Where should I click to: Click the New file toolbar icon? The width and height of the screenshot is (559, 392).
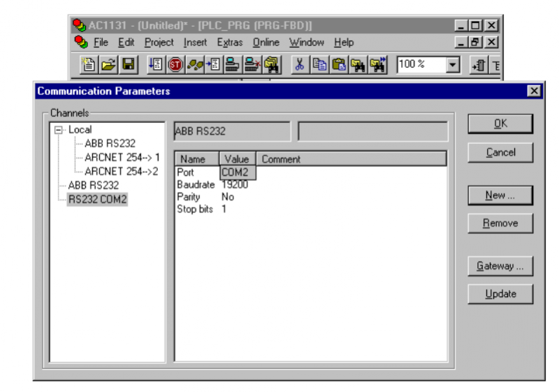point(89,65)
